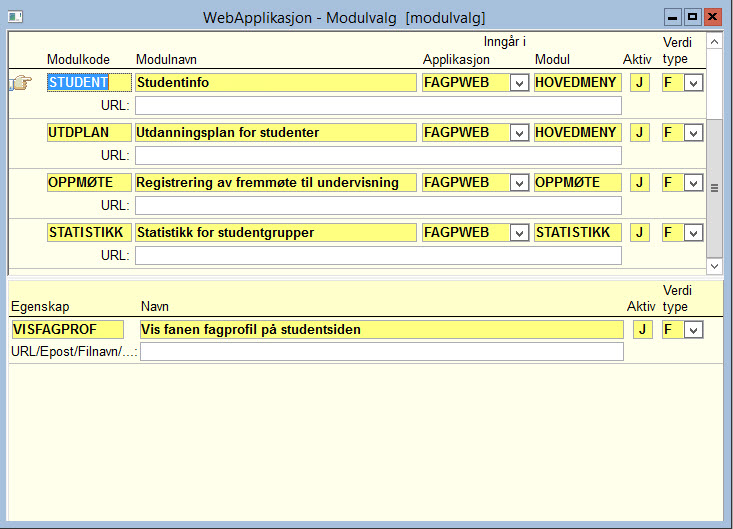Click URL field under OPPMØTE module
This screenshot has width=733, height=529.
pos(378,206)
